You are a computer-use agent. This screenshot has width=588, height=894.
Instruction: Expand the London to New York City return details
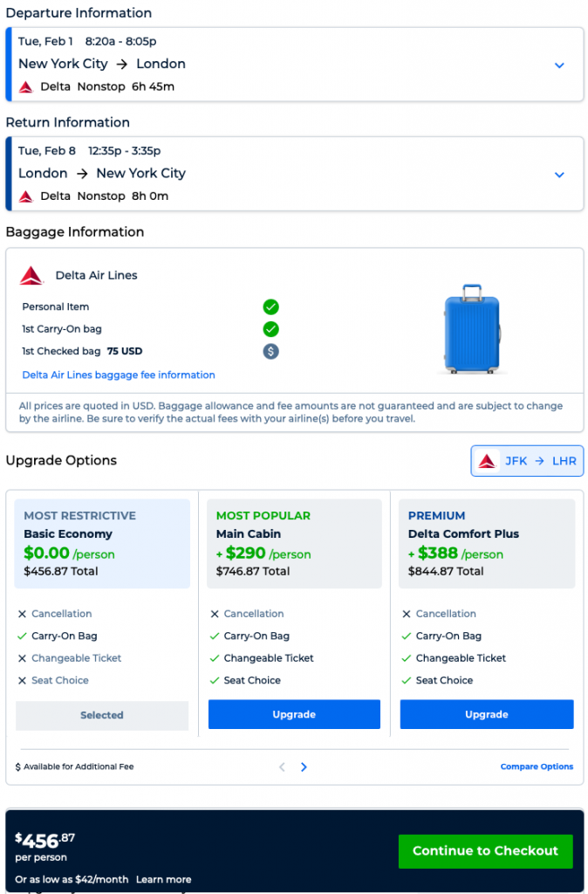point(559,175)
